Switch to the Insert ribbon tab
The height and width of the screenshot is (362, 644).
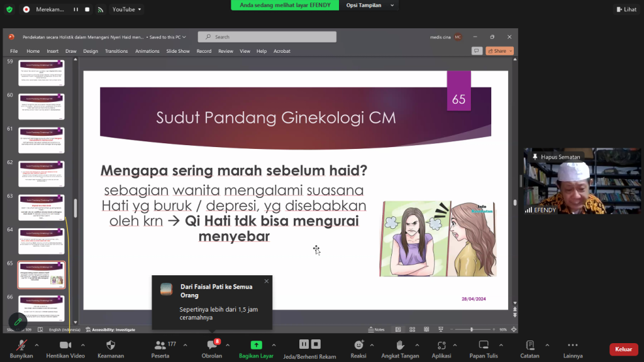click(53, 51)
